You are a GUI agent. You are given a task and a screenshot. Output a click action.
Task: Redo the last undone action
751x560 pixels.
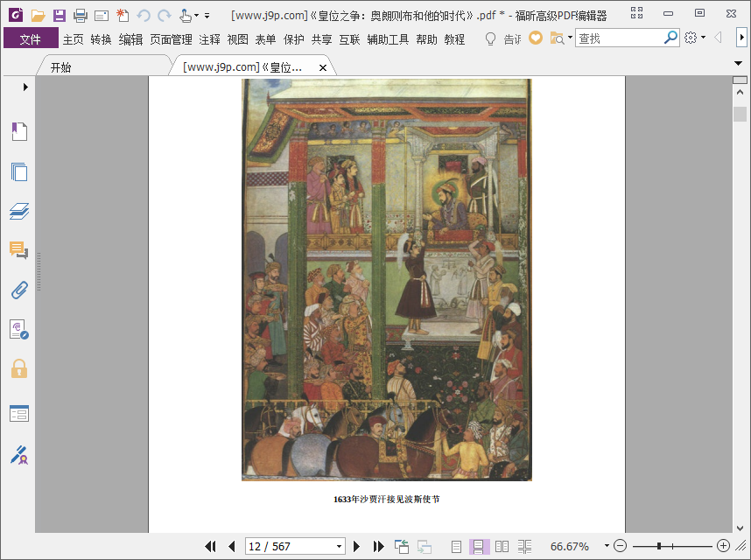click(165, 16)
